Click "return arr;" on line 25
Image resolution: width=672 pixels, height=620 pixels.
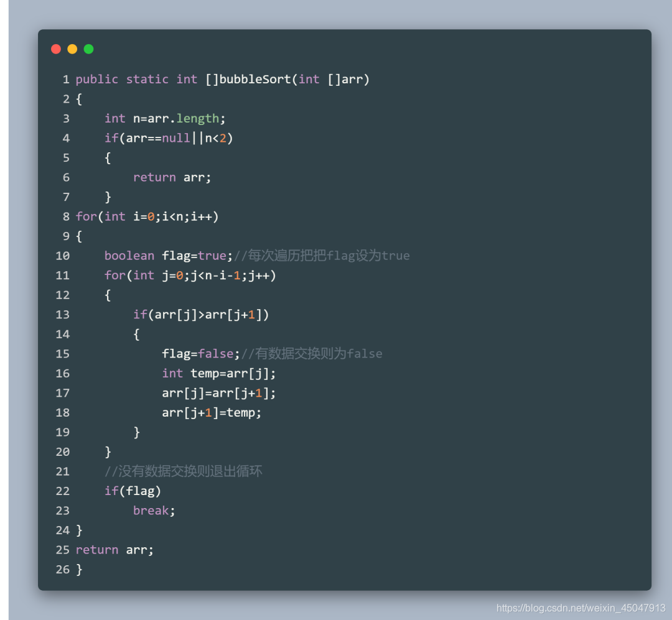115,550
